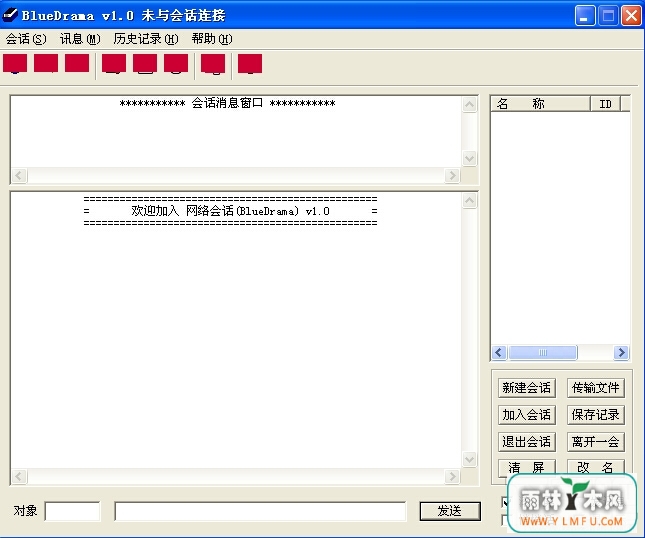Image resolution: width=645 pixels, height=538 pixels.
Task: Focus the message text input field
Action: (260, 511)
